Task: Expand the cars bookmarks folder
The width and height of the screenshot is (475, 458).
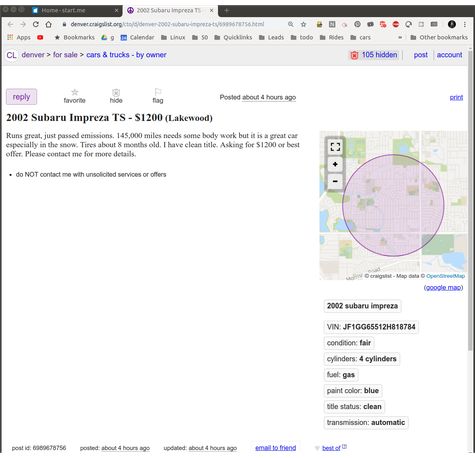Action: coord(361,37)
